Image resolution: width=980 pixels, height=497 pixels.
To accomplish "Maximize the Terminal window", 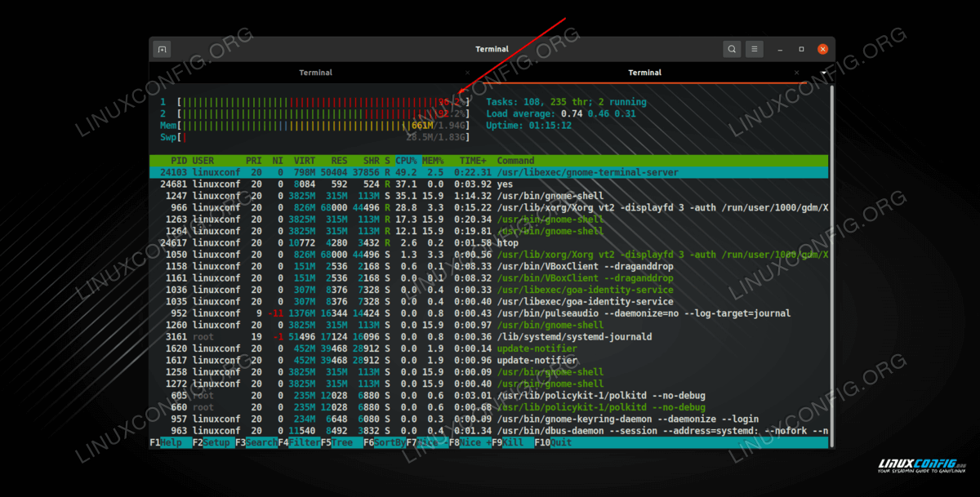I will 801,50.
